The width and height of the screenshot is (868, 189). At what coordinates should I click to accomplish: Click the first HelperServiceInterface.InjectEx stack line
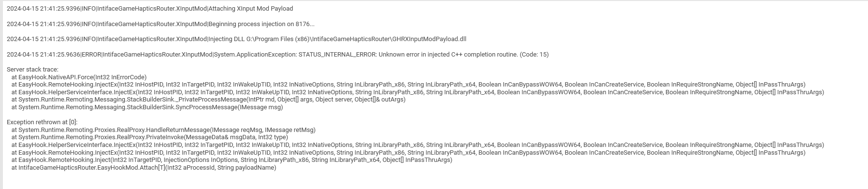(417, 92)
